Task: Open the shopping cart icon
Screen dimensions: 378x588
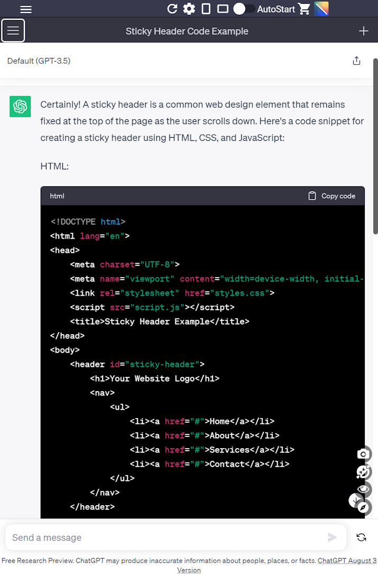Action: point(304,8)
